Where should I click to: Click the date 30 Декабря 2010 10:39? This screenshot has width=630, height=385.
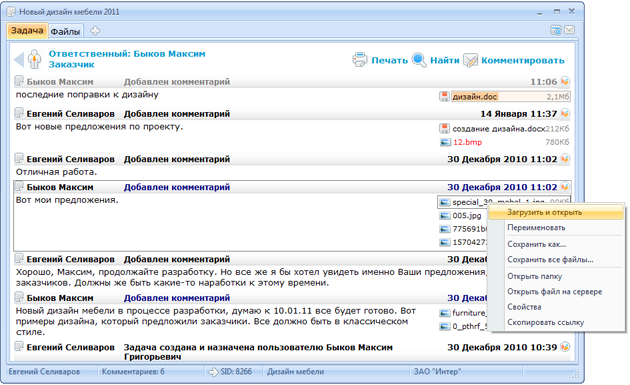tap(502, 347)
